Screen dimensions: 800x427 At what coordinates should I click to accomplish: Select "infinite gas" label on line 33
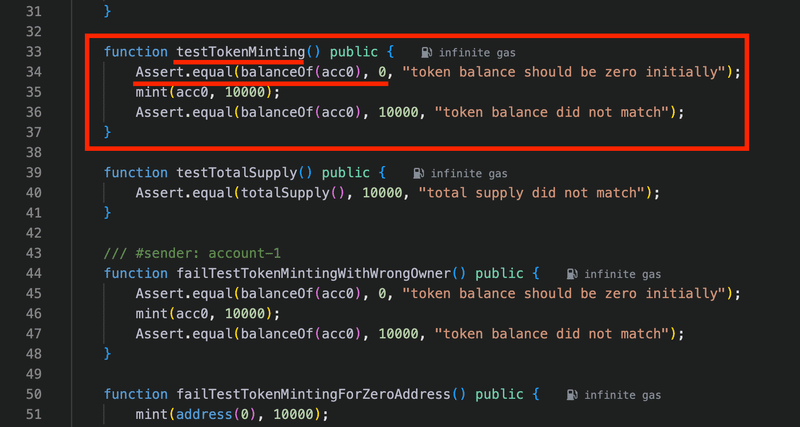point(477,53)
